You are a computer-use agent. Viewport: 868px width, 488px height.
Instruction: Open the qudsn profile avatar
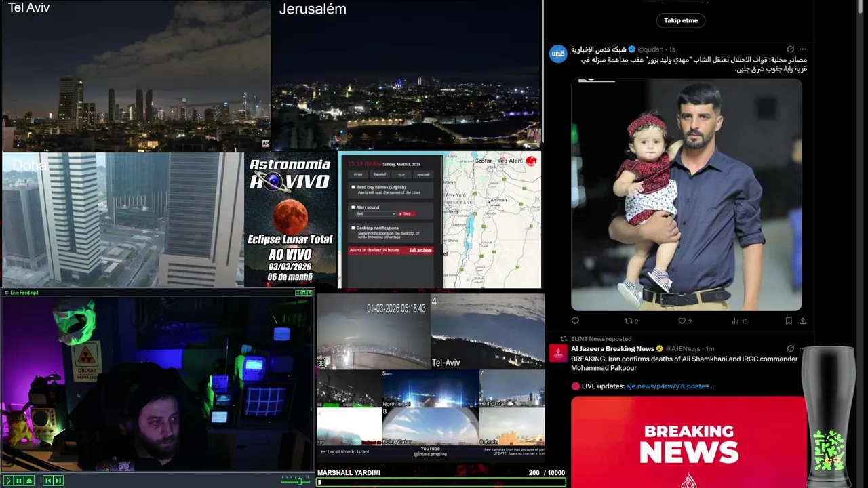tap(558, 54)
